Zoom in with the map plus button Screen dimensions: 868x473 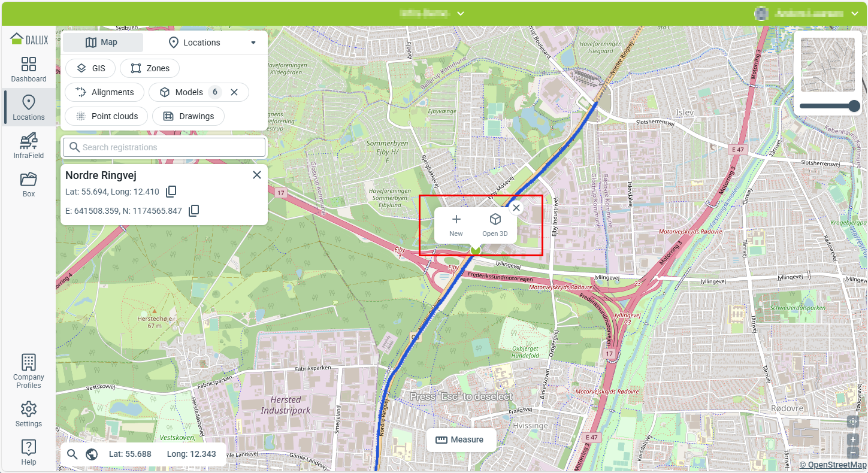pos(853,439)
